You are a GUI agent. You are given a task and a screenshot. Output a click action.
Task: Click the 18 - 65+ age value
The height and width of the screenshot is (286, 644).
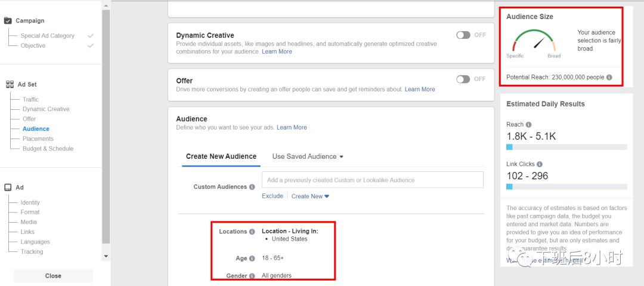coord(273,258)
